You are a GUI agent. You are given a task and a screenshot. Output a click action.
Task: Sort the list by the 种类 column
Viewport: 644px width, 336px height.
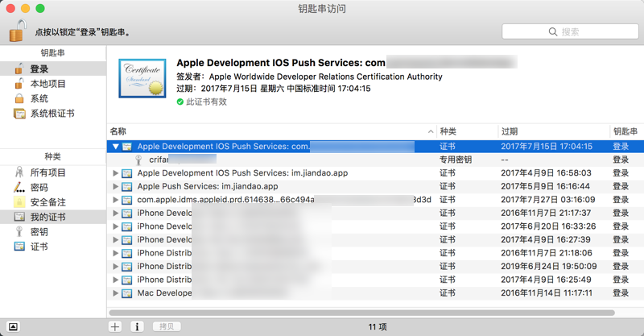click(x=468, y=131)
